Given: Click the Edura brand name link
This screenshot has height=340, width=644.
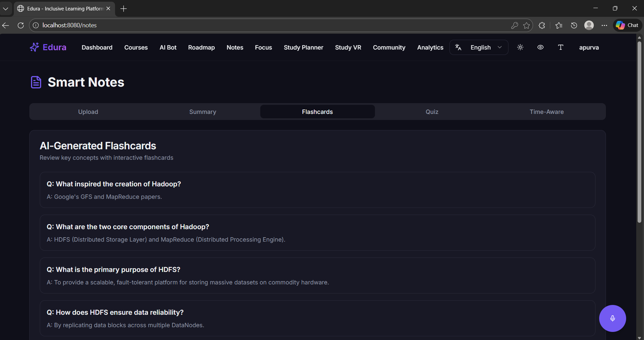Looking at the screenshot, I should point(55,47).
